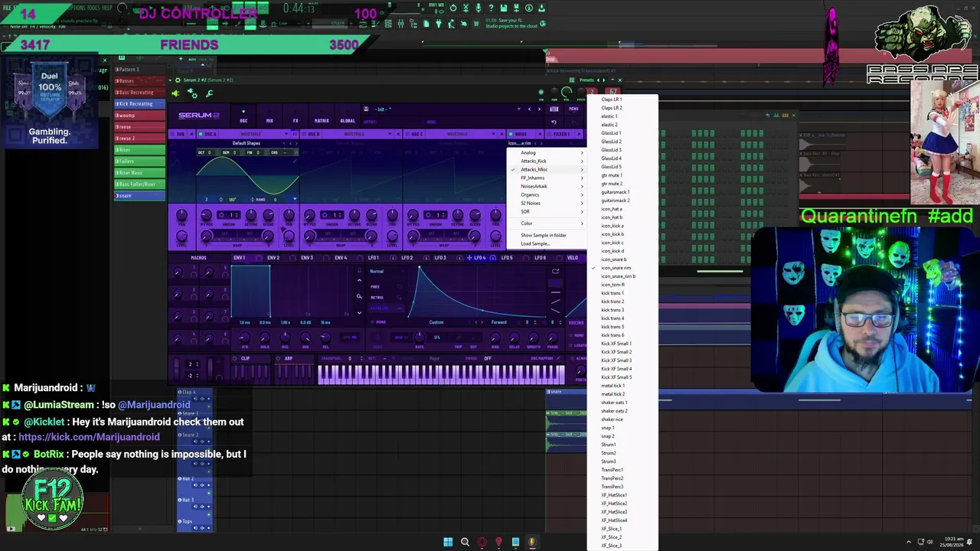Switch to the MIX tab in Serum
Image resolution: width=980 pixels, height=551 pixels.
click(269, 120)
